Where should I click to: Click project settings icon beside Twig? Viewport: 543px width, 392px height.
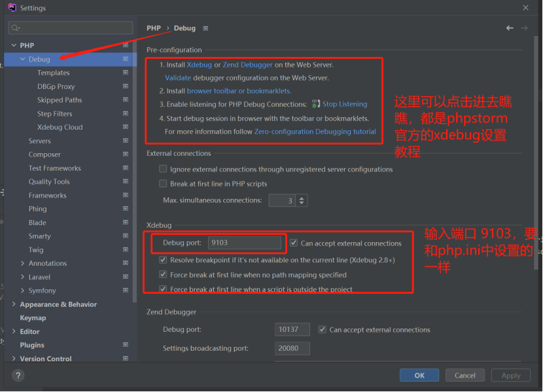[126, 250]
